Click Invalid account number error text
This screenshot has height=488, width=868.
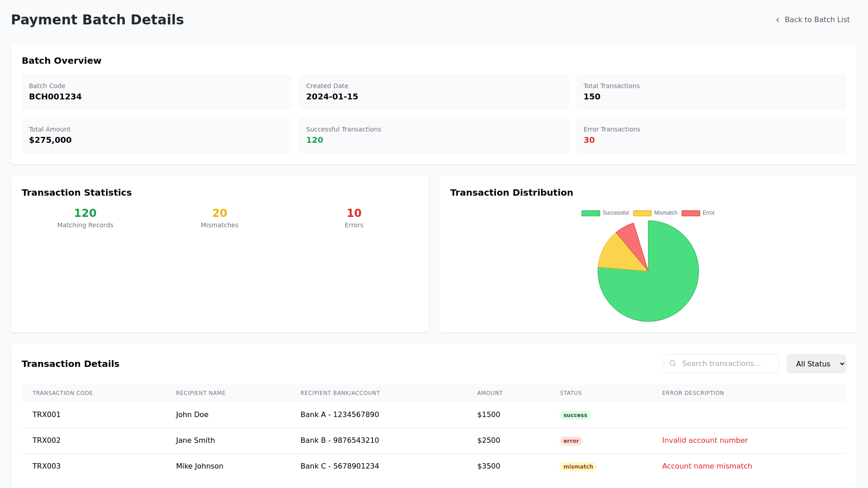coord(704,441)
